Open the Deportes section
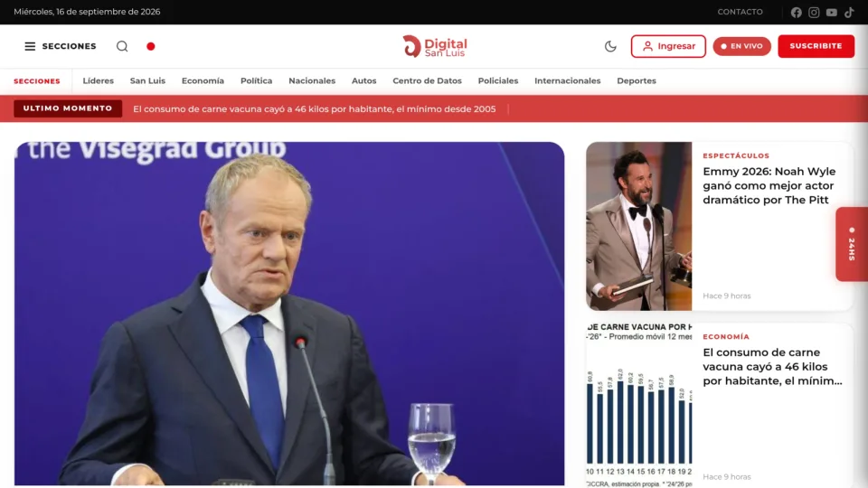Image resolution: width=868 pixels, height=488 pixels. click(x=637, y=80)
